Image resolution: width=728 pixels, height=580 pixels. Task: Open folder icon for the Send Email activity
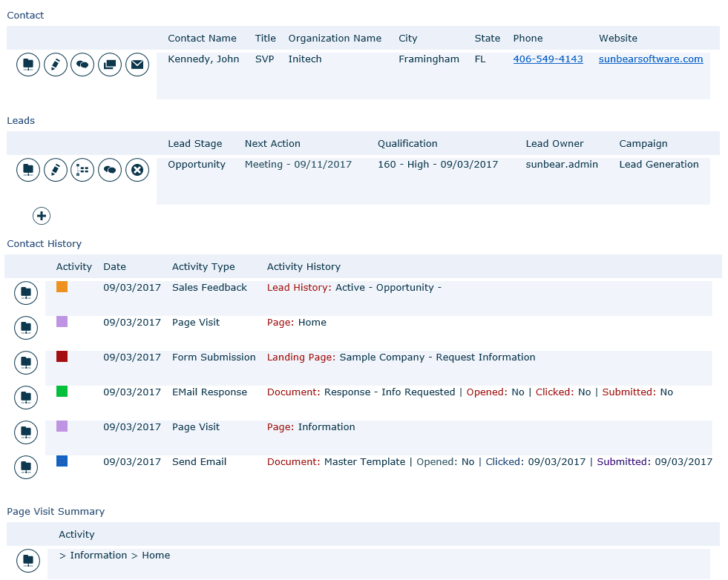26,467
